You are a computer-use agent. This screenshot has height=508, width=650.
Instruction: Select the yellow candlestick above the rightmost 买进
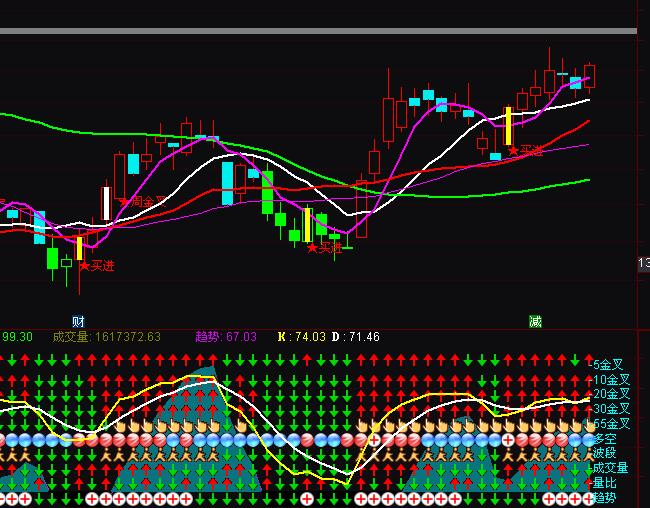[508, 126]
